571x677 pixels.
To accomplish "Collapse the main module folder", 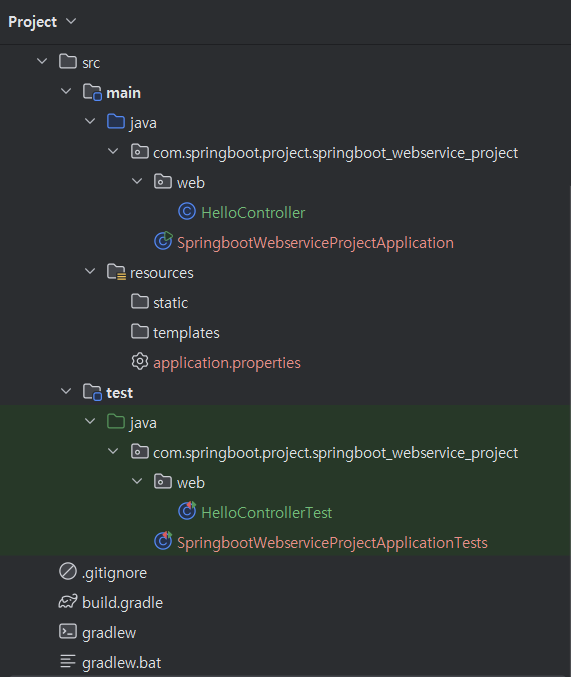I will click(66, 92).
